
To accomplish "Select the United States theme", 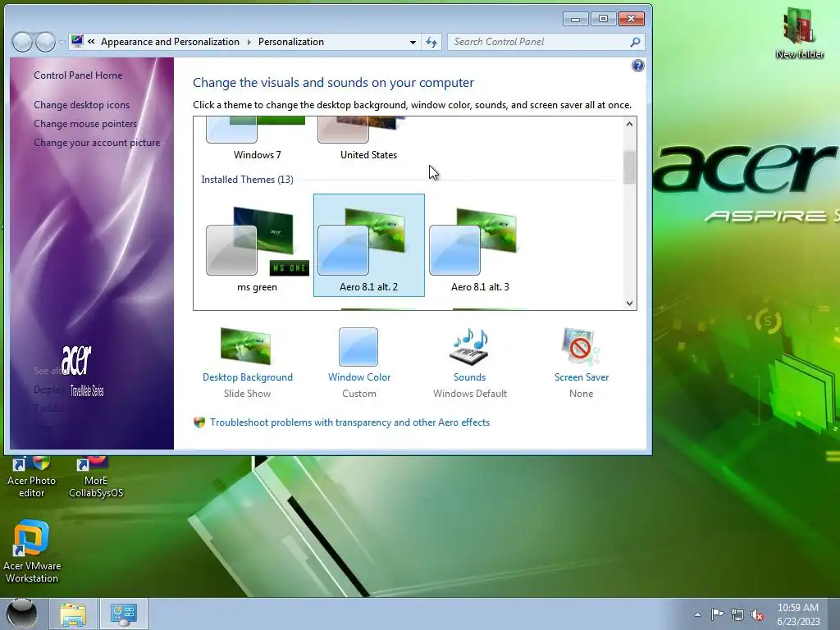I will click(x=368, y=139).
